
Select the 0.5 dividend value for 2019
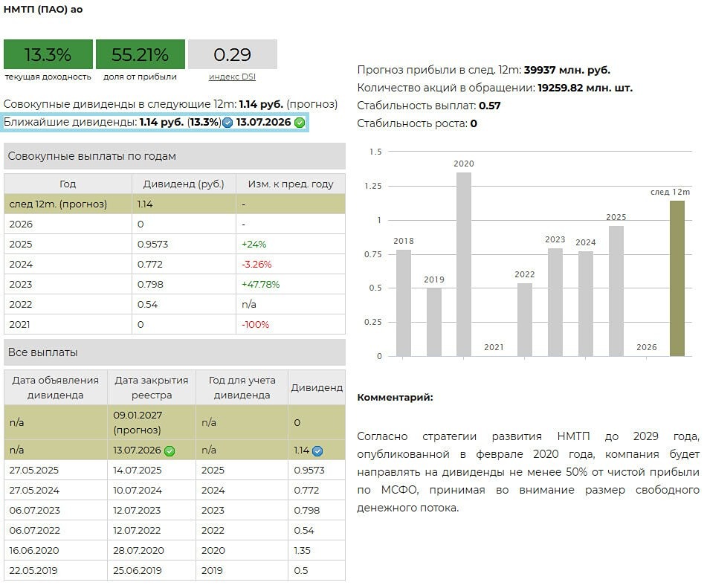(301, 571)
